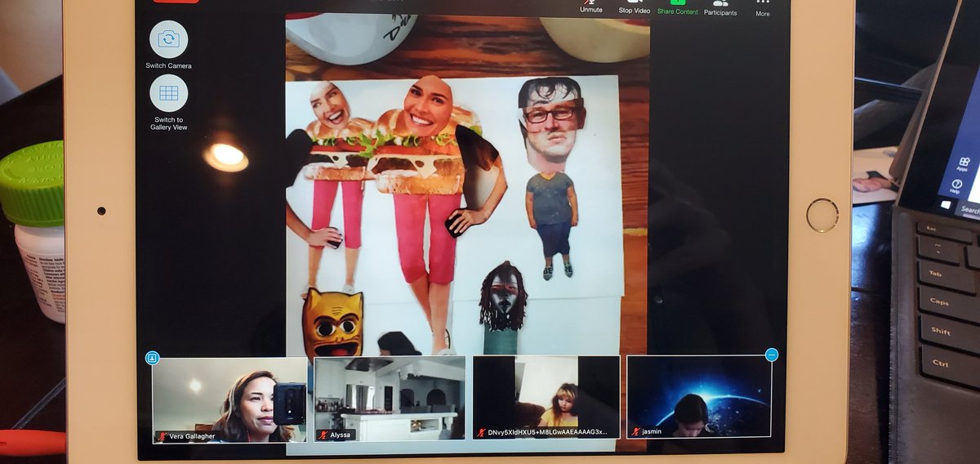This screenshot has width=980, height=464.
Task: Tap the muted mic icon beside DNvy5XIdHXU5
Action: point(481,431)
